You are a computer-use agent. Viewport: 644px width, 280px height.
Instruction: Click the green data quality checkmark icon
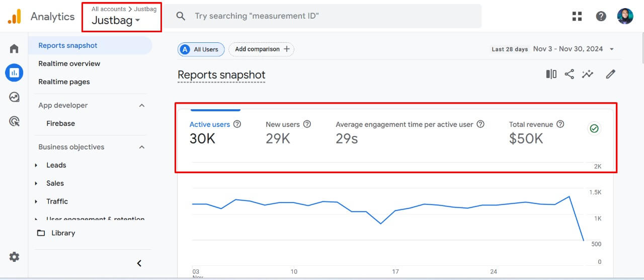(x=594, y=128)
